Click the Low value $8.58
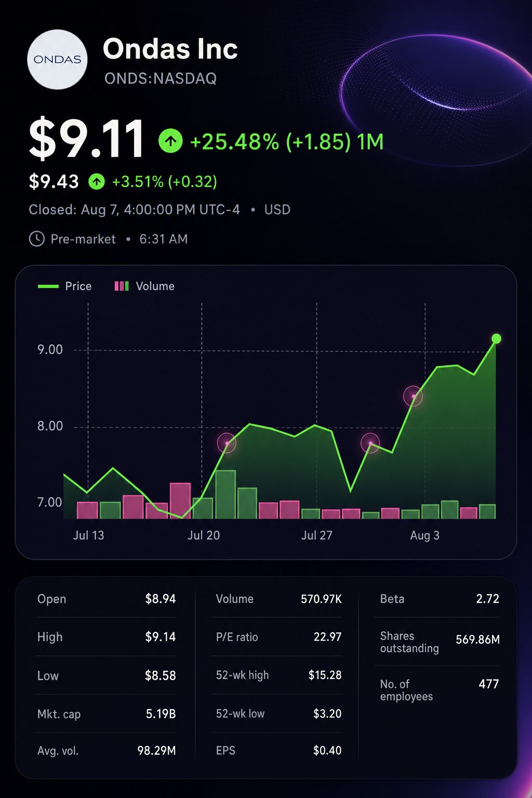The image size is (532, 798). (x=161, y=675)
